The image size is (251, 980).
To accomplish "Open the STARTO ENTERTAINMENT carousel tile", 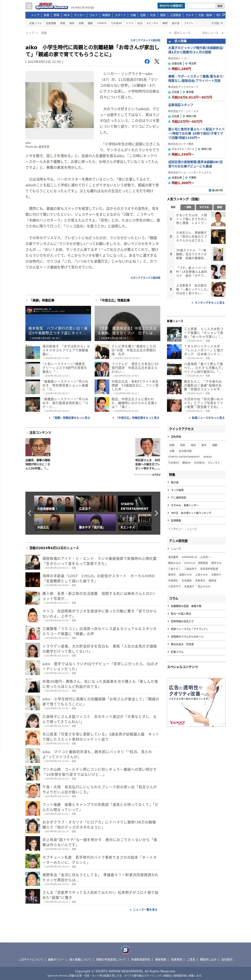I will [135, 503].
